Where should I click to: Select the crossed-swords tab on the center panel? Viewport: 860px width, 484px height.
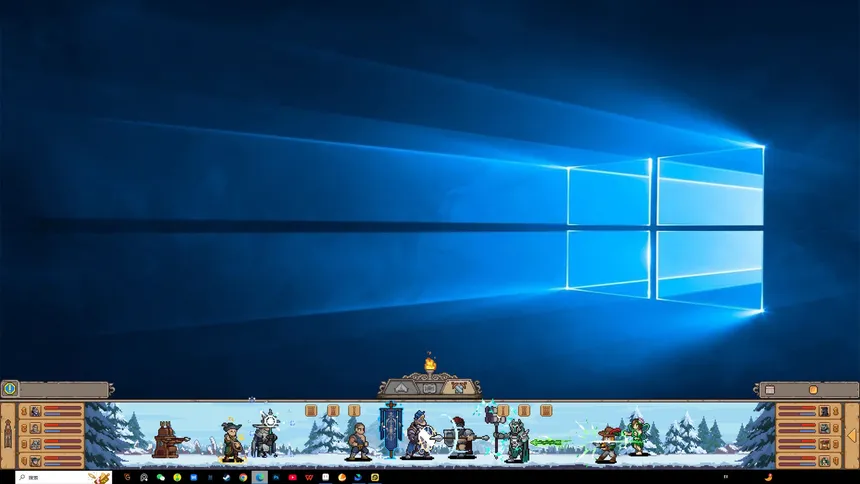[x=457, y=387]
